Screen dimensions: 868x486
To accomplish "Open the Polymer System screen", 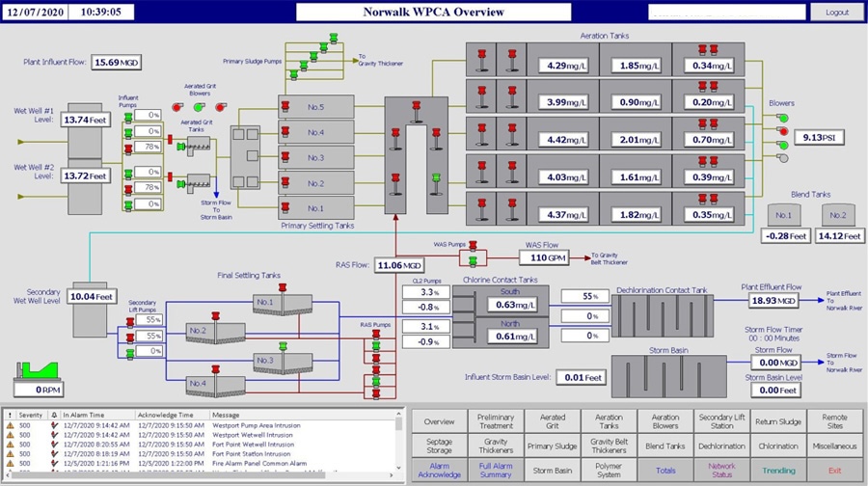I will pos(609,471).
